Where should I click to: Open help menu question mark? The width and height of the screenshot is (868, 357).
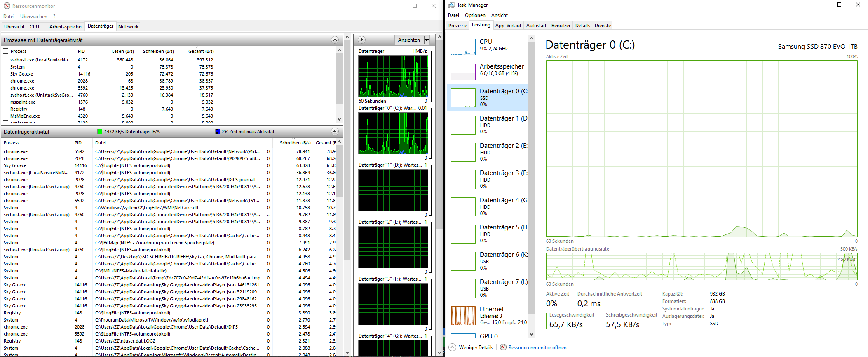pyautogui.click(x=54, y=17)
